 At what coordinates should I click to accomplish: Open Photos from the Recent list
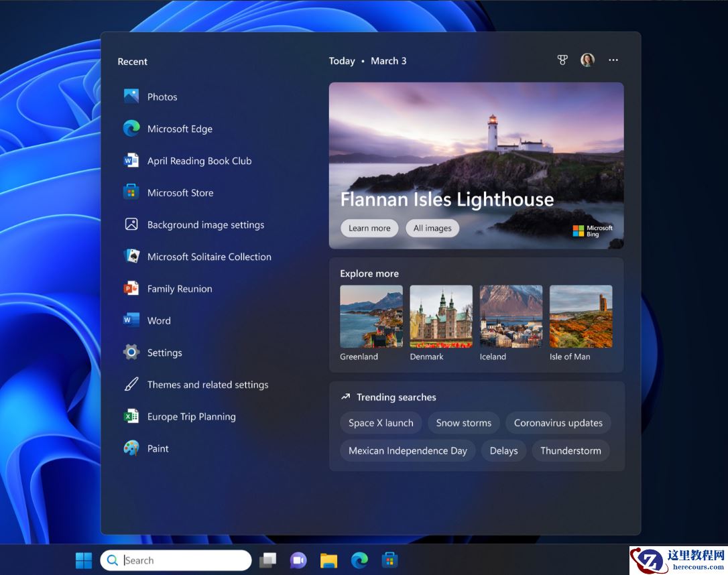(162, 97)
